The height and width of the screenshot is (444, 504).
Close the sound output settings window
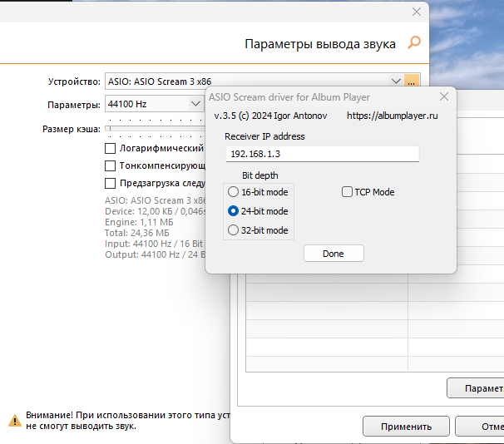coord(416,12)
